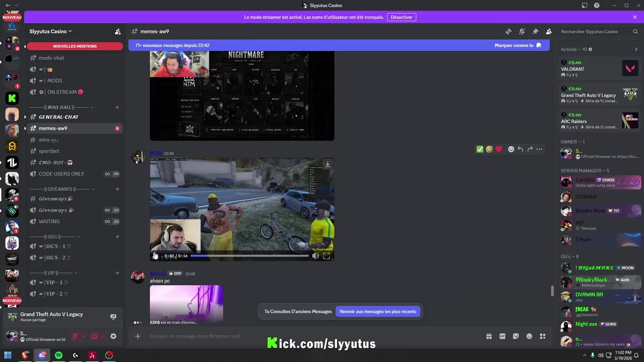Open user settings gear
Viewport: 644px width, 362px height.
(113, 336)
